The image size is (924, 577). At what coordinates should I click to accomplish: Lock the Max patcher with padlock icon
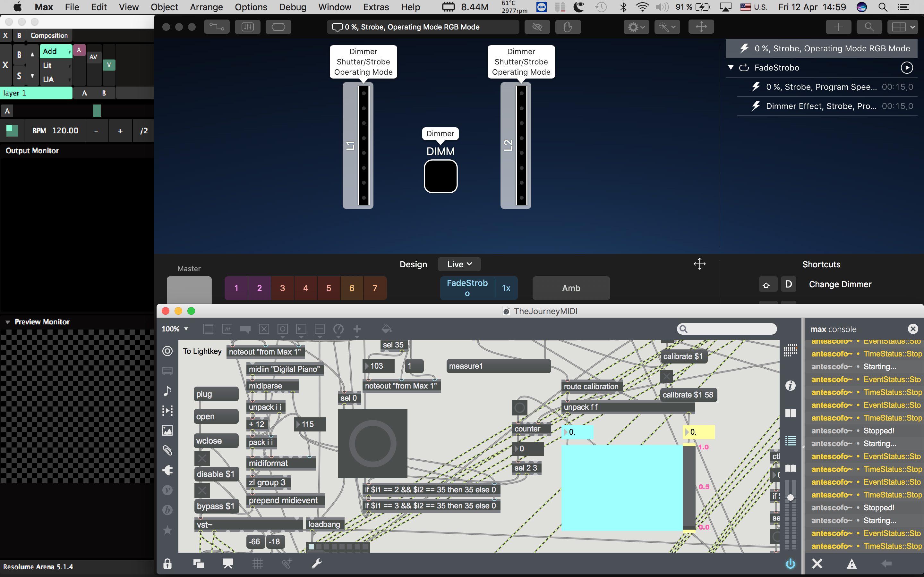click(x=167, y=564)
